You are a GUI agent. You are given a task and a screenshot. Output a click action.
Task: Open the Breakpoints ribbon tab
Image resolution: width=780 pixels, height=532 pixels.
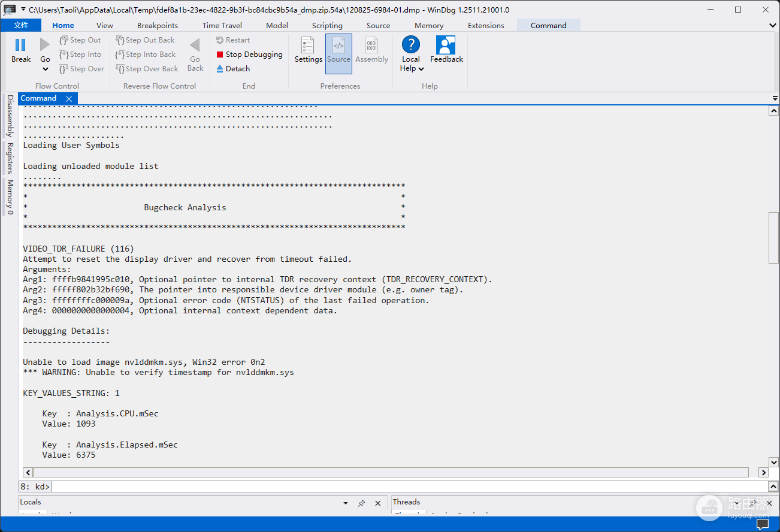[158, 25]
